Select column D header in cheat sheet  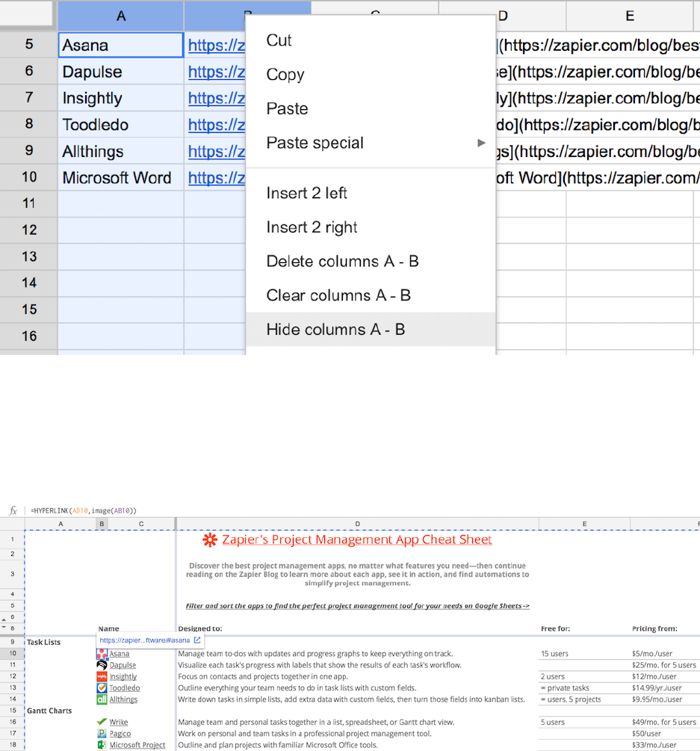(357, 524)
